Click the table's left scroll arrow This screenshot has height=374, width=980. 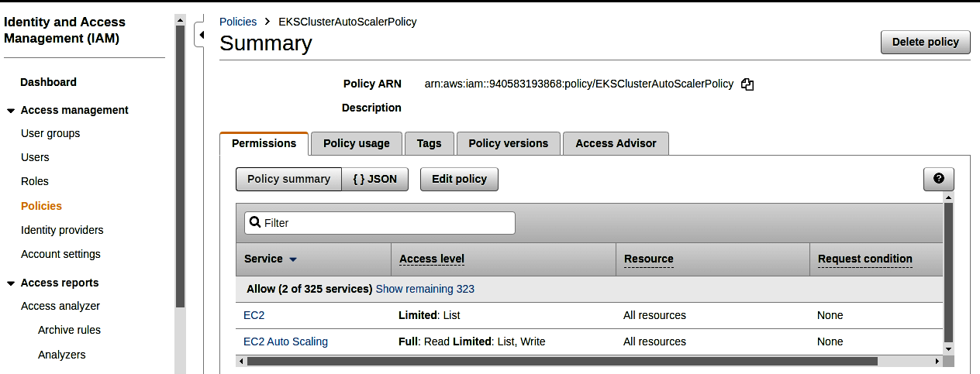[240, 361]
